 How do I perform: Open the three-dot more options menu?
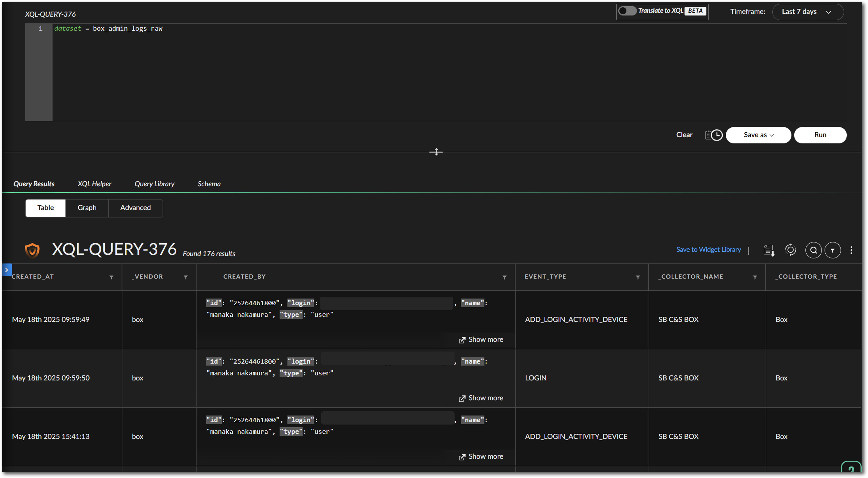coord(852,250)
